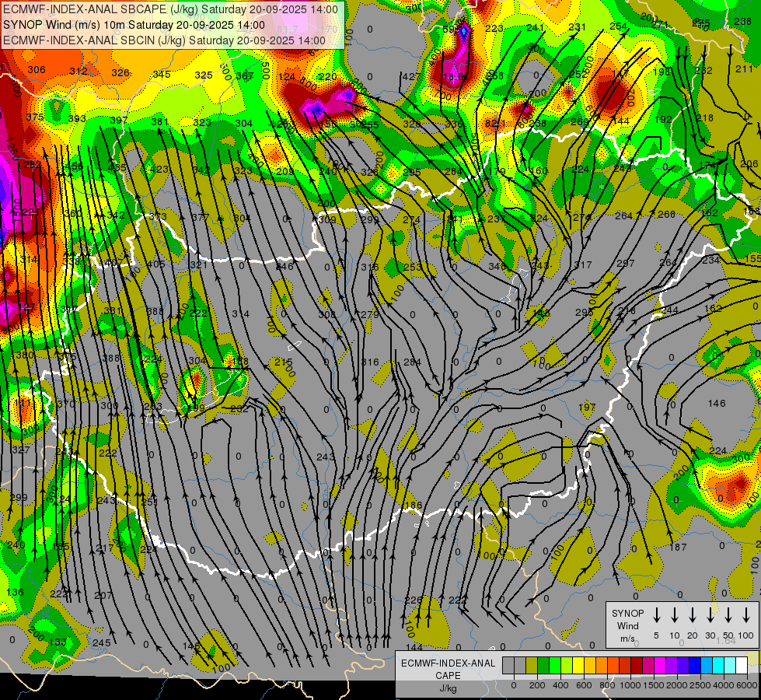This screenshot has width=761, height=700.
Task: Click the 600 tick label in CAPE legend
Action: (584, 685)
